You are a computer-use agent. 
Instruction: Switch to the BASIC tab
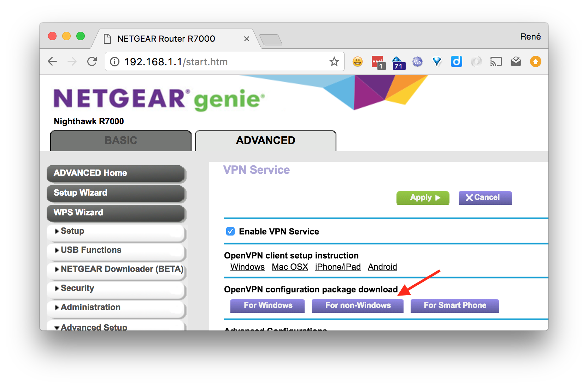[x=121, y=141]
